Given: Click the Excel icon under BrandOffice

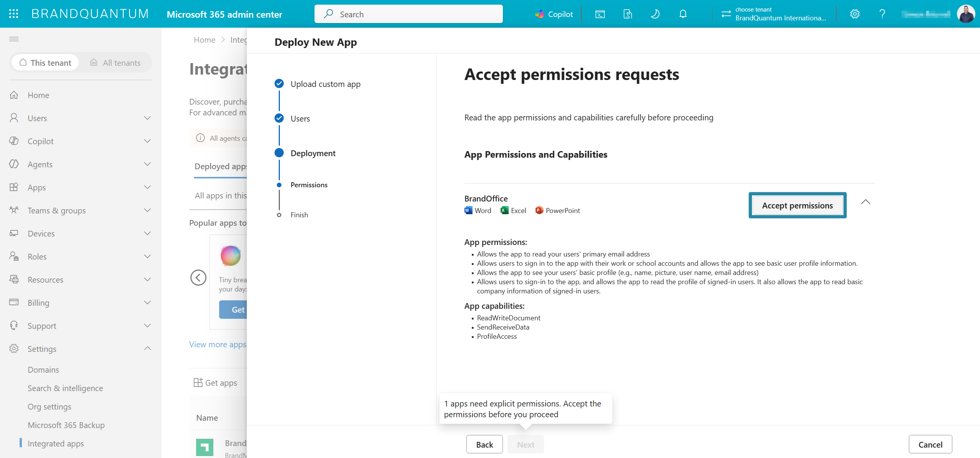Looking at the screenshot, I should coord(504,210).
